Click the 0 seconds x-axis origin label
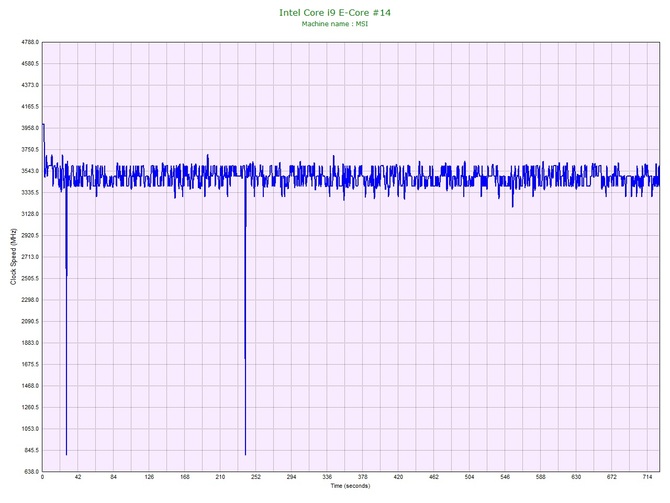670x503 pixels. tap(42, 477)
